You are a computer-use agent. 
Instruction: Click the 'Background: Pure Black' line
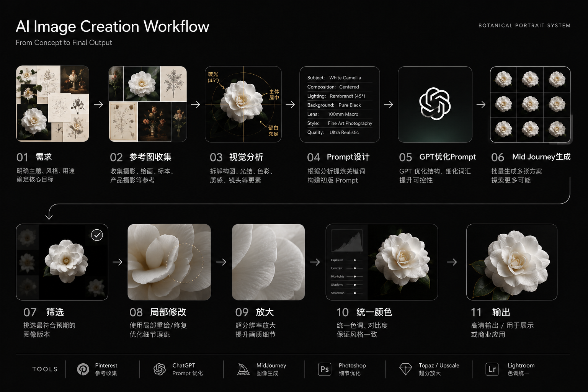334,105
